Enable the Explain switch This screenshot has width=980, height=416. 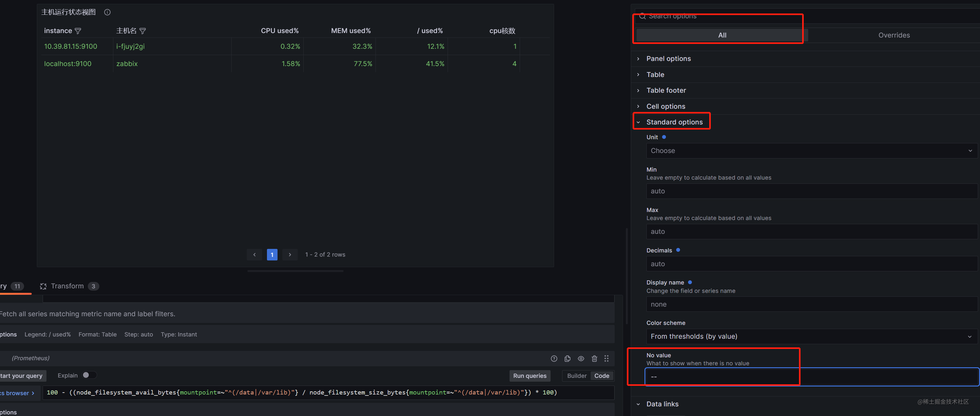(89, 375)
